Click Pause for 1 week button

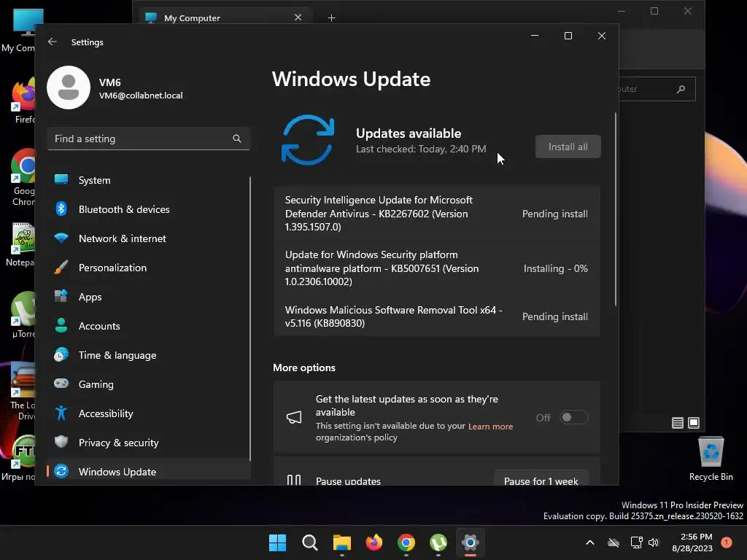coord(541,478)
